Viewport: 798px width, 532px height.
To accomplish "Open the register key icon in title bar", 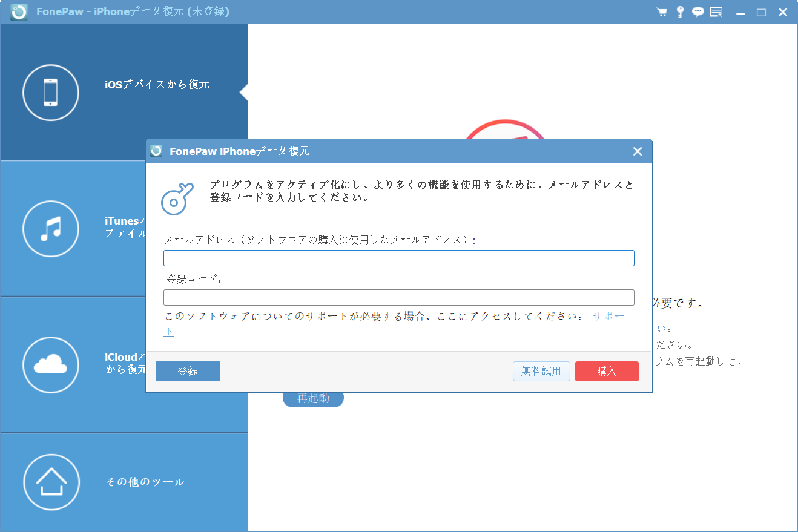I will [680, 12].
